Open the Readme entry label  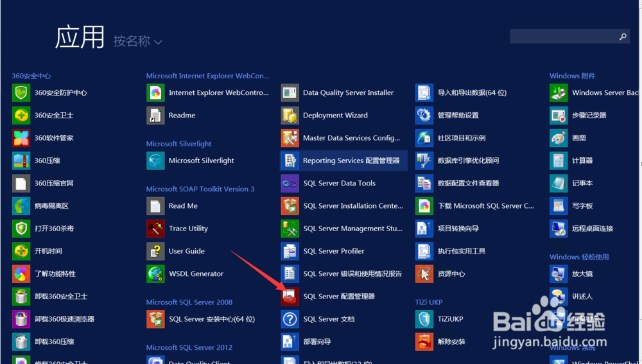[x=182, y=116]
